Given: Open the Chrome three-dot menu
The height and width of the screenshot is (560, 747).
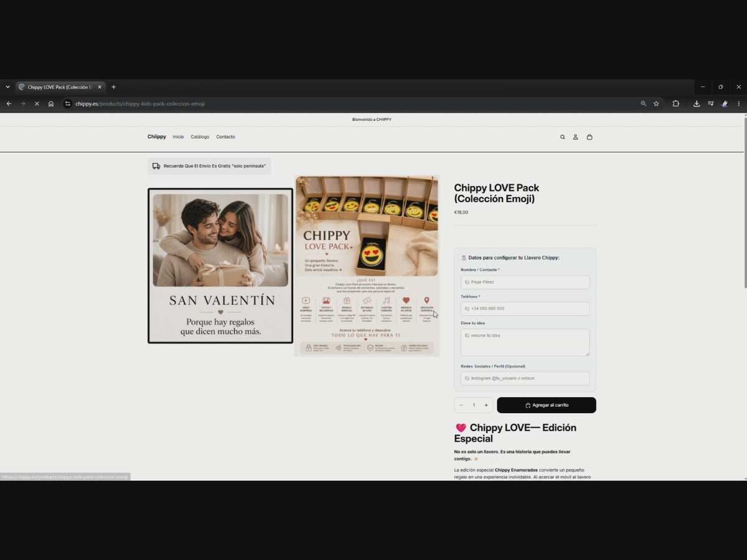Looking at the screenshot, I should [739, 104].
